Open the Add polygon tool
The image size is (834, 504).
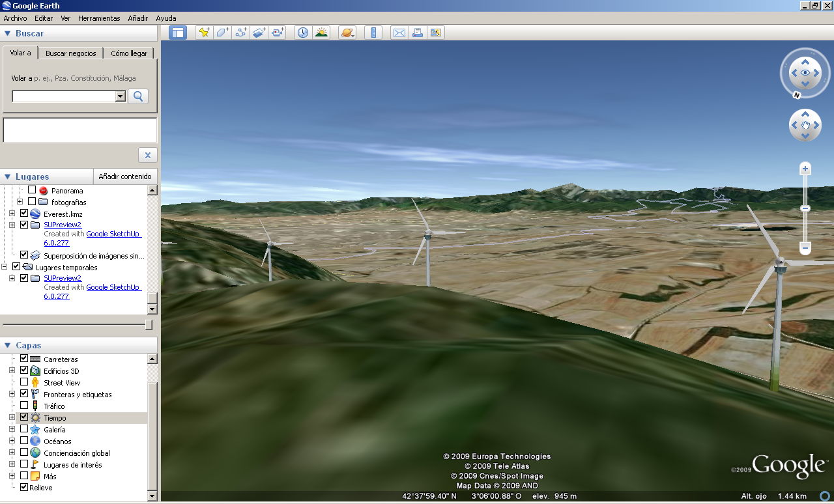[222, 32]
